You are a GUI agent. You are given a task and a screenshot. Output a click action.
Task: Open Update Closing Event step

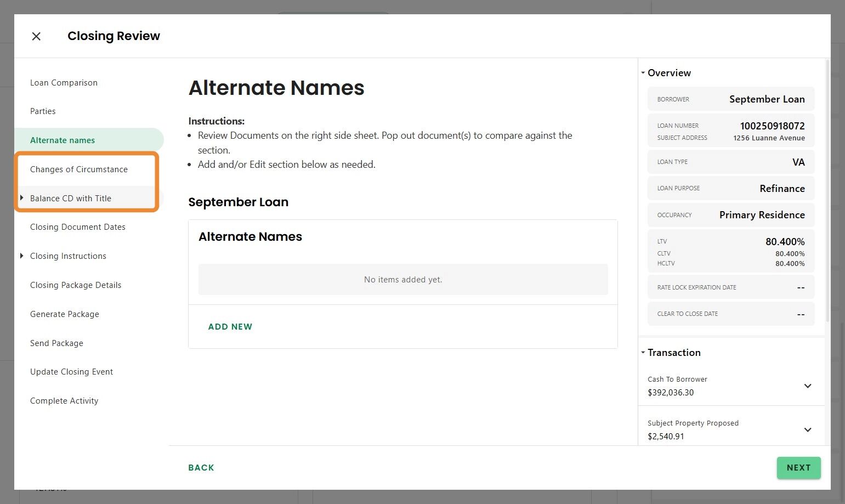[x=71, y=372]
